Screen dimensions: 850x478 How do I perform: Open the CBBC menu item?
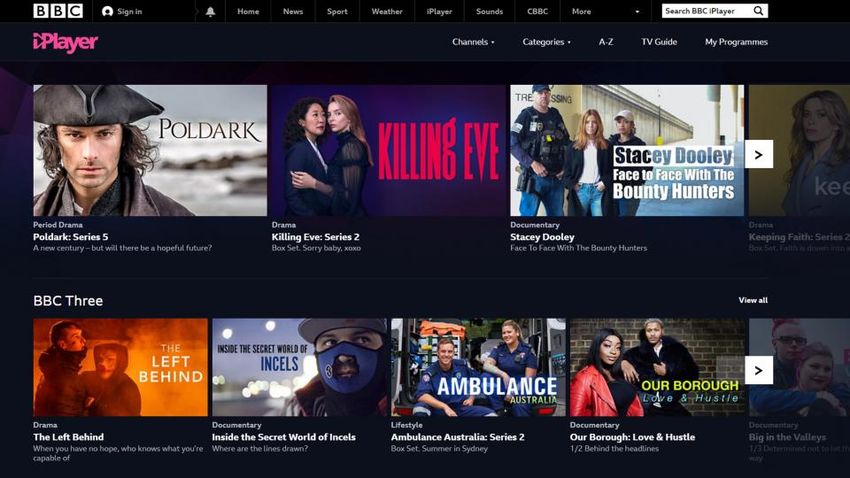coord(538,11)
